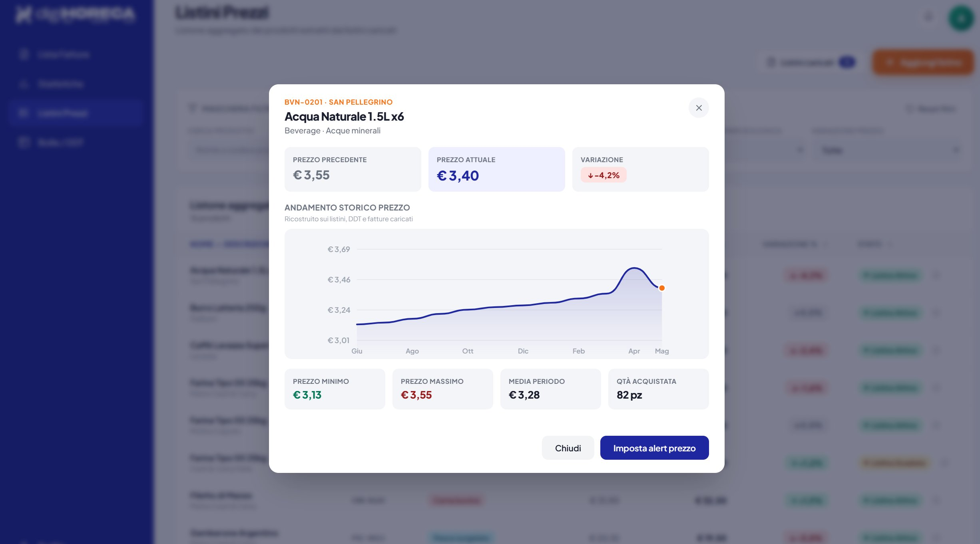Image resolution: width=980 pixels, height=544 pixels.
Task: Click the Chiudi button
Action: point(568,448)
